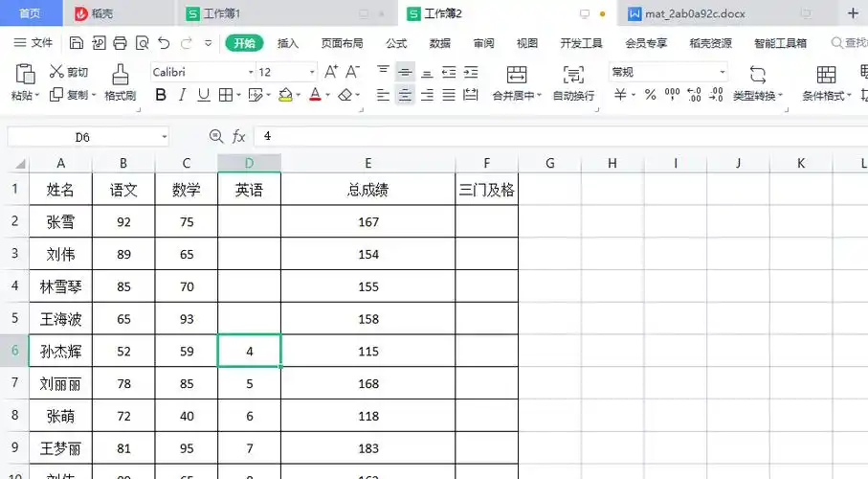The height and width of the screenshot is (479, 868).
Task: Toggle align left
Action: click(383, 95)
